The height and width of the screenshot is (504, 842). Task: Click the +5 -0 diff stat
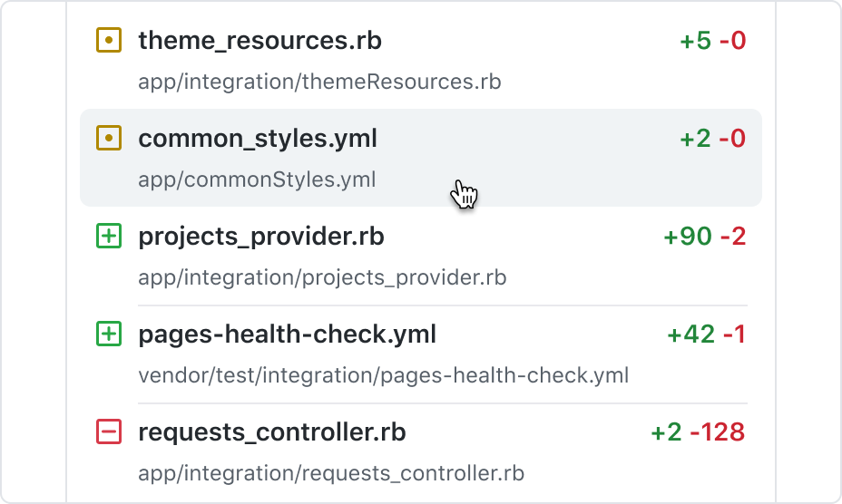713,41
